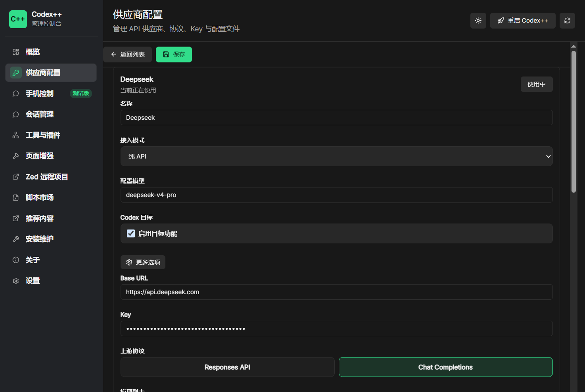
Task: Click the floppy disk icon on 保存
Action: pyautogui.click(x=166, y=54)
